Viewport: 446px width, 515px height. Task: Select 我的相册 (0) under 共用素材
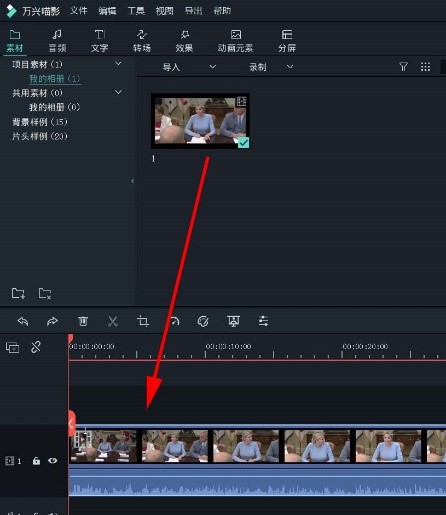pyautogui.click(x=55, y=107)
